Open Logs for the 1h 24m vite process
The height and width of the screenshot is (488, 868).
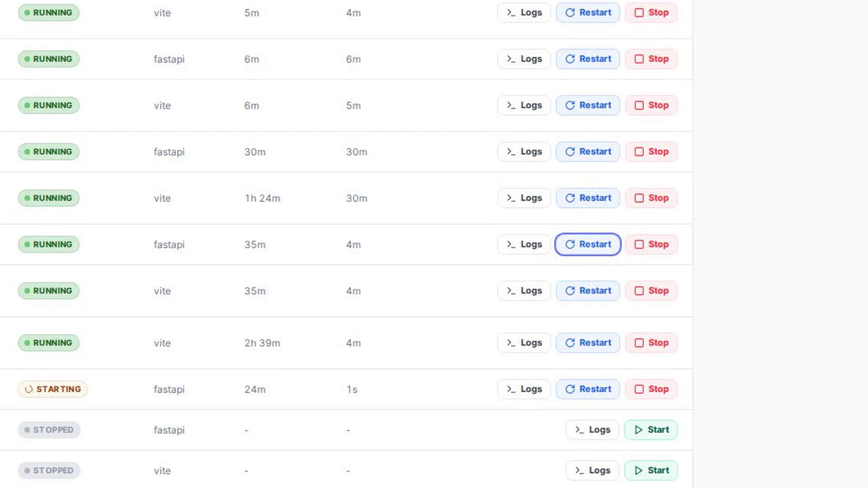point(524,198)
